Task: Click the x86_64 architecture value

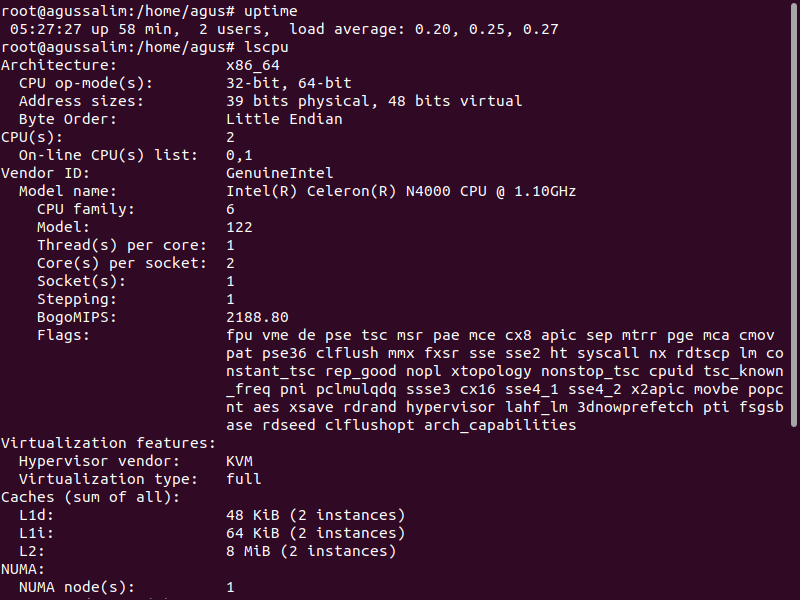Action: [x=253, y=65]
